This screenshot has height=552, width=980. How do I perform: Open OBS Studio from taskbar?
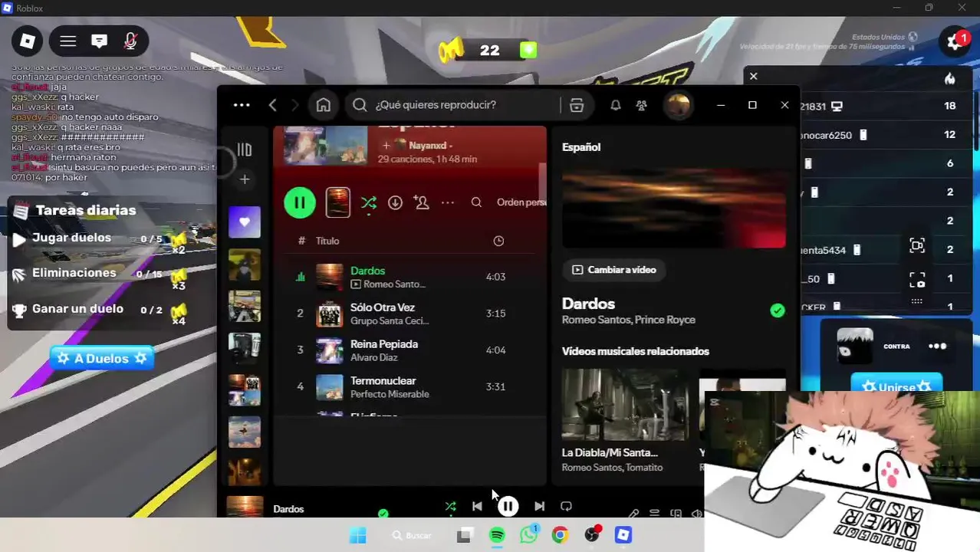click(592, 535)
